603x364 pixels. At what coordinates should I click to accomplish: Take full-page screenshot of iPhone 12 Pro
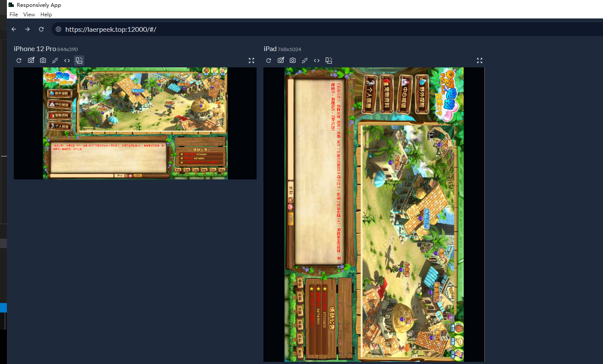pyautogui.click(x=31, y=61)
